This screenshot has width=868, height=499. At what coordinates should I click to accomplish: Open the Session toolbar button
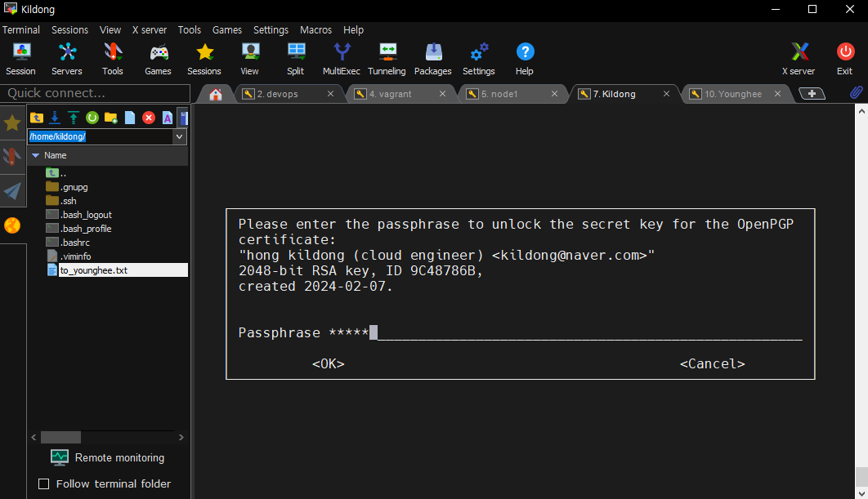pyautogui.click(x=21, y=59)
